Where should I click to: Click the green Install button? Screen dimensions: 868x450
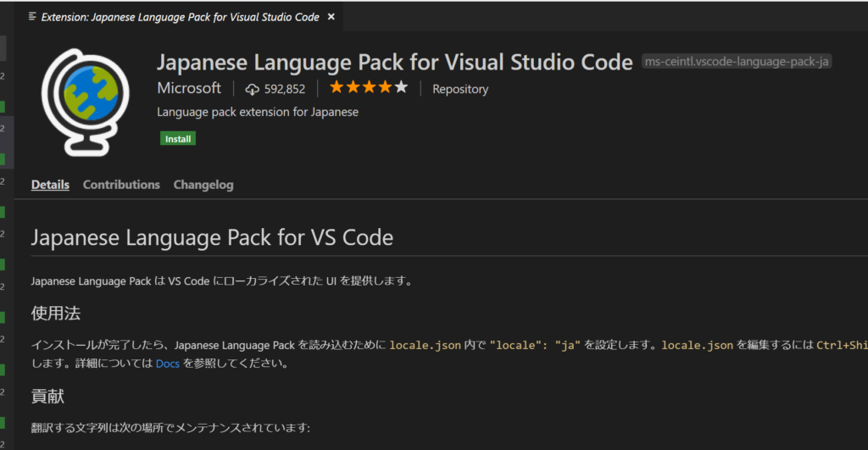pos(178,139)
